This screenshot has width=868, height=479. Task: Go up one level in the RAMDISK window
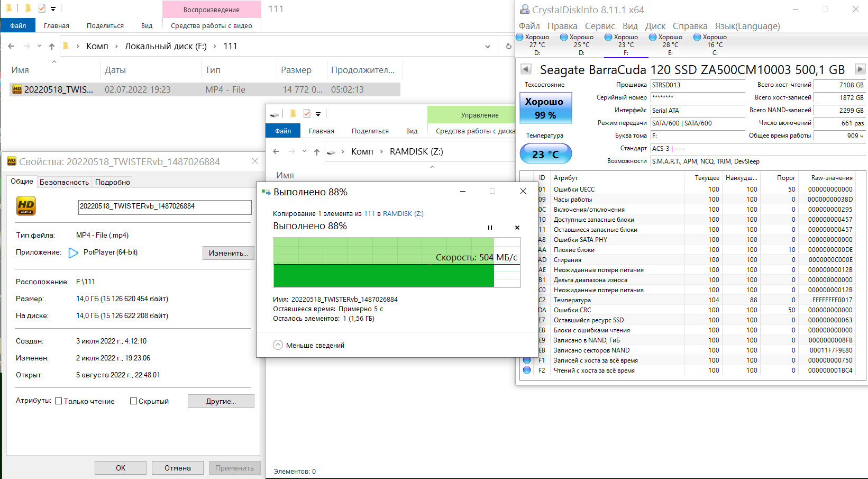click(317, 151)
